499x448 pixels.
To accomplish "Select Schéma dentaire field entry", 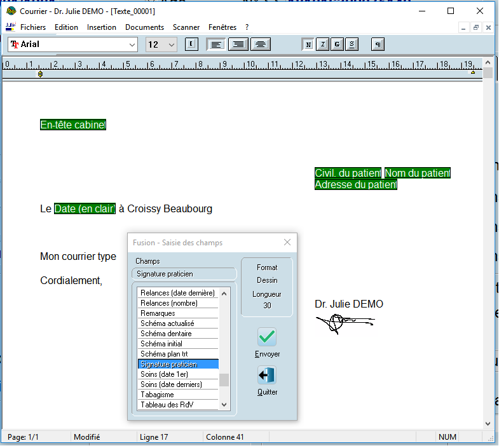I will pos(166,334).
